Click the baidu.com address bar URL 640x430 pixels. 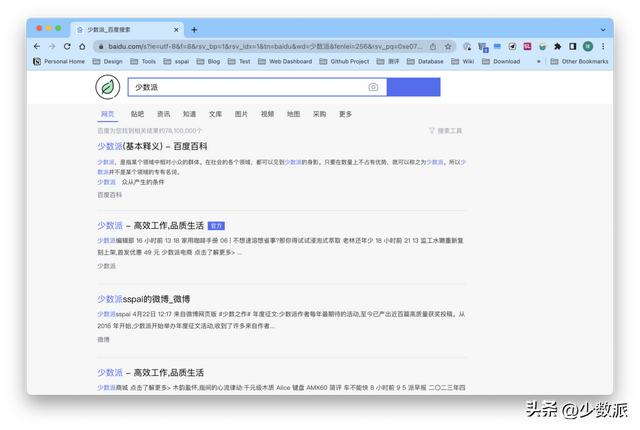point(265,47)
